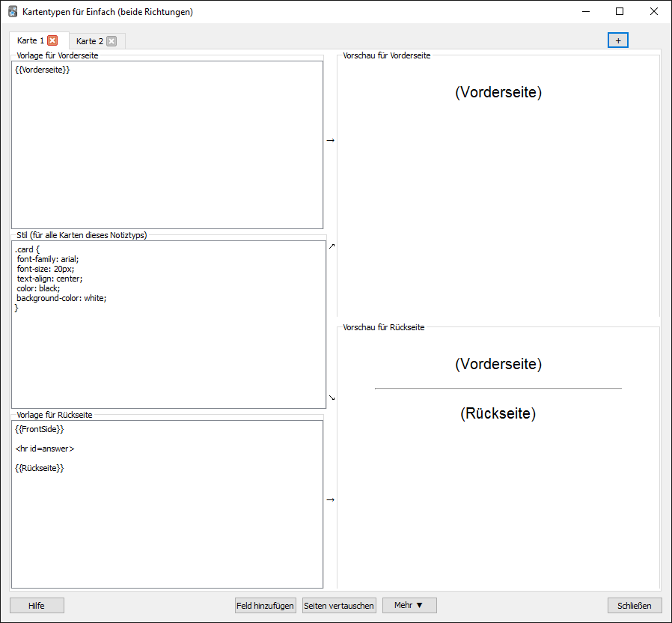Close the Kartentypen window

653,11
